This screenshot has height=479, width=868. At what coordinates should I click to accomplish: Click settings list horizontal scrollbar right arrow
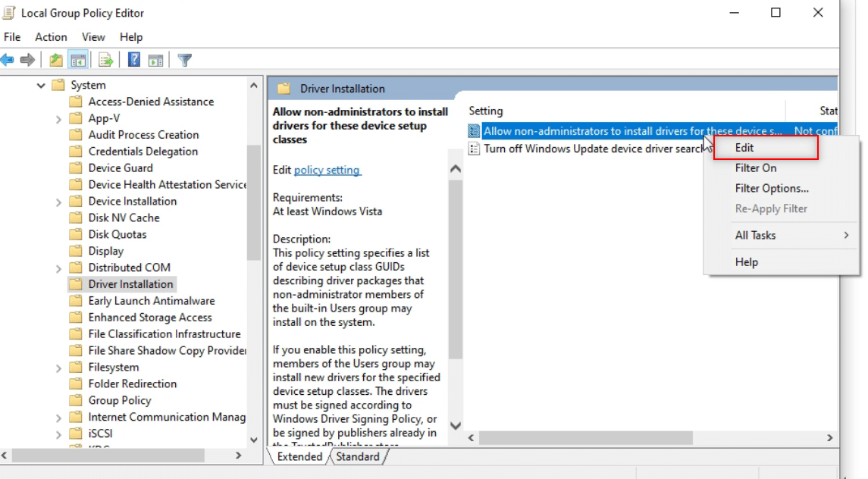click(829, 437)
